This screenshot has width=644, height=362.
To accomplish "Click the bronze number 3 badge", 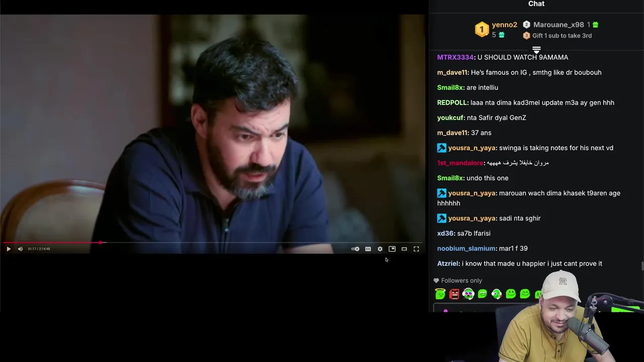I will 526,36.
